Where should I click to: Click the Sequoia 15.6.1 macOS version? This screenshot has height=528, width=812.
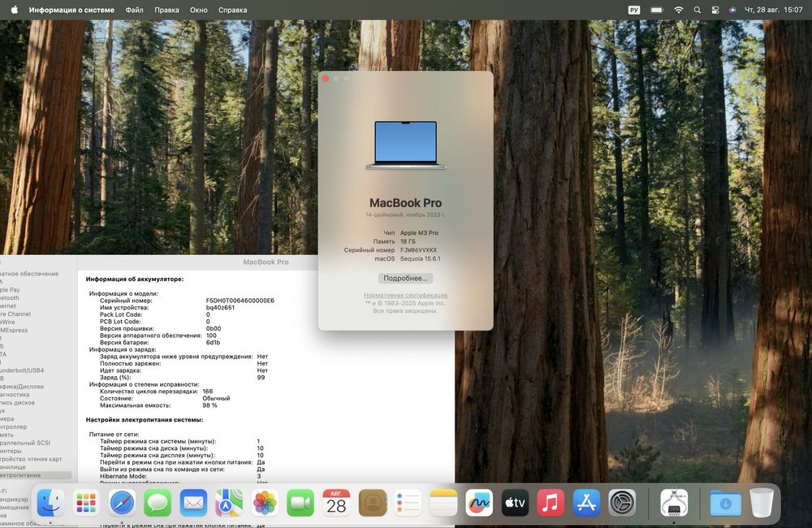[421, 258]
